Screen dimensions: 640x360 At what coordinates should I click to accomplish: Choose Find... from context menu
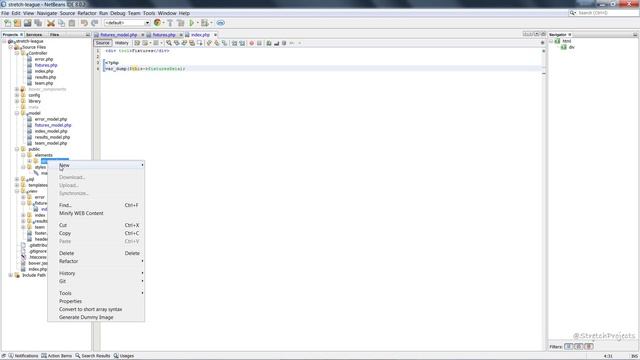[x=96, y=205]
